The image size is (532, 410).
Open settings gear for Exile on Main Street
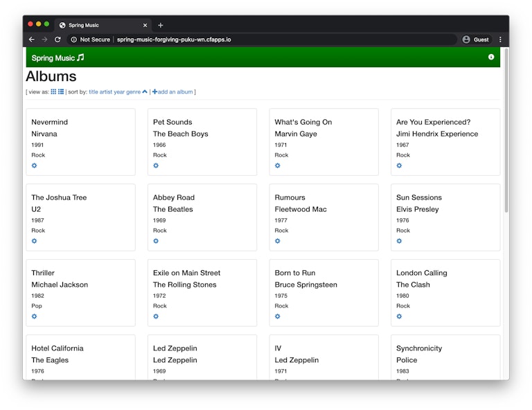point(156,317)
